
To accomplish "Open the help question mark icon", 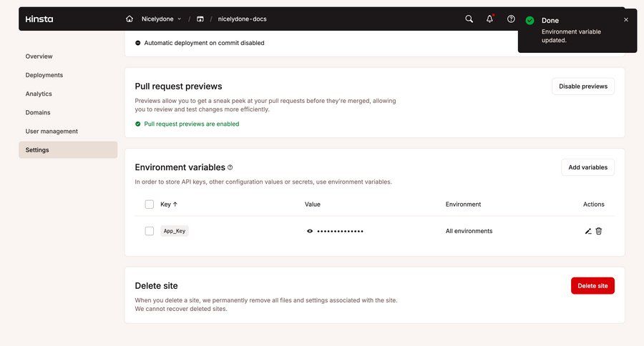I will [511, 19].
